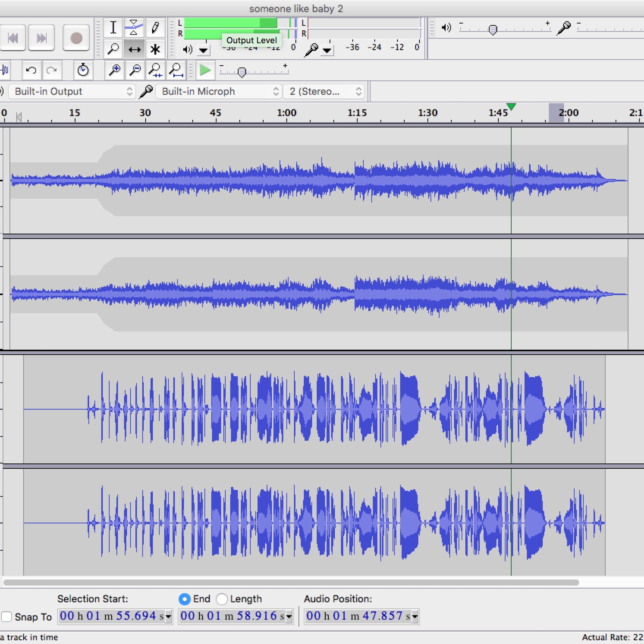Click the vocal track upper channel waveform
The image size is (644, 644).
[314, 409]
